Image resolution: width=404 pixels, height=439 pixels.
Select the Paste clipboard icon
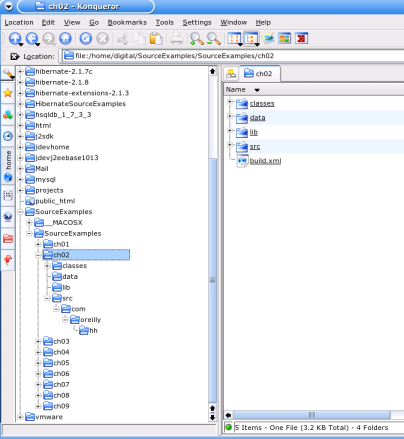[156, 39]
